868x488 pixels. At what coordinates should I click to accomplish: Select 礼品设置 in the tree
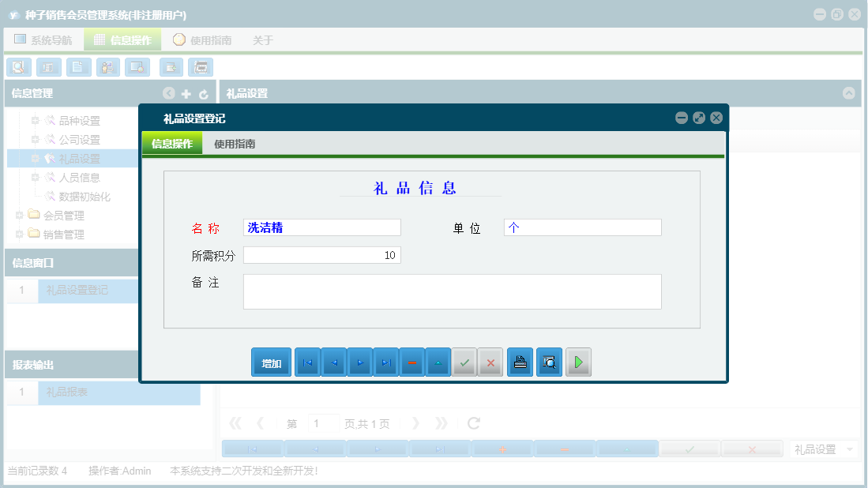pyautogui.click(x=80, y=159)
